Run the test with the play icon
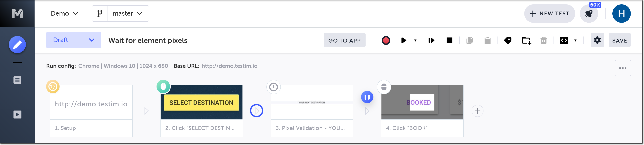The height and width of the screenshot is (145, 644). pos(404,40)
